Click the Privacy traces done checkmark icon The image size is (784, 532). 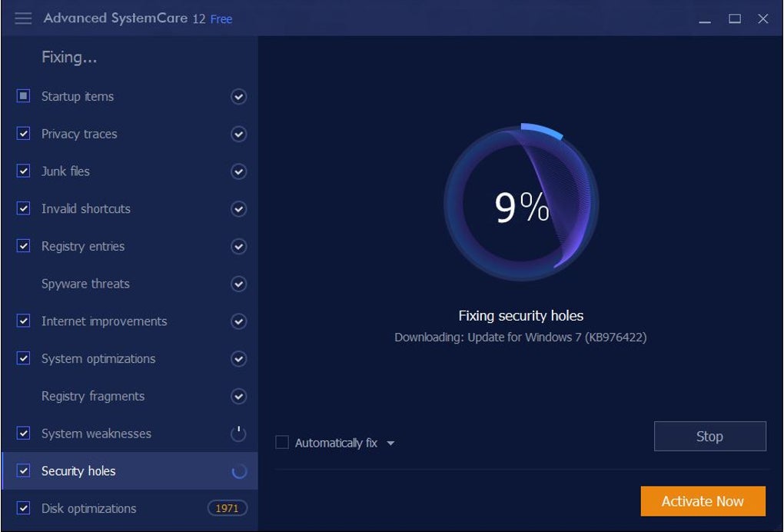[238, 134]
